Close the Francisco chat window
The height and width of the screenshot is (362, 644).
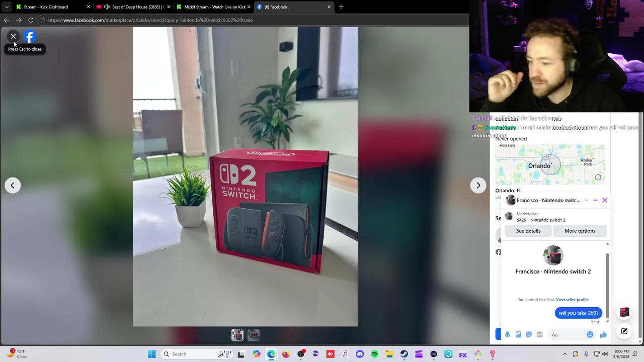click(x=605, y=200)
